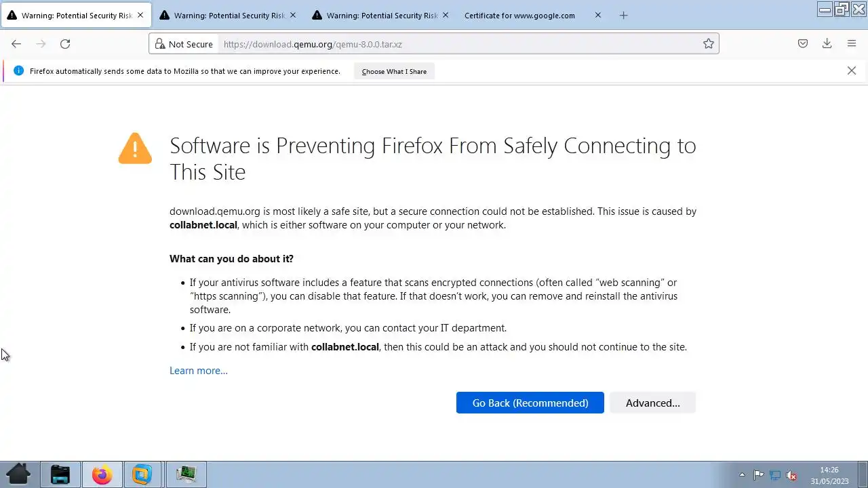
Task: Open the Firefox application menu
Action: 852,44
